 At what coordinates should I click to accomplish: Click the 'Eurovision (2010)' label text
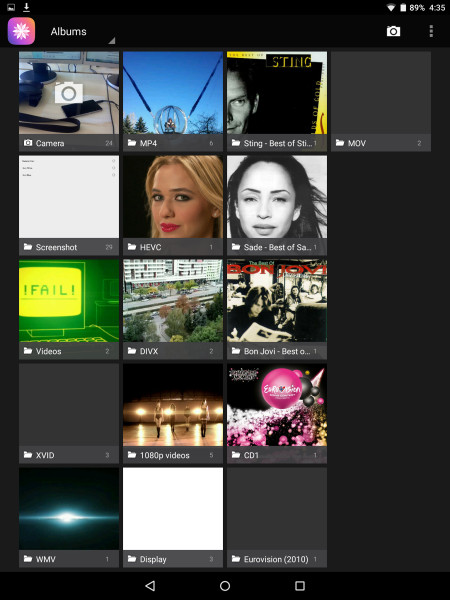coord(276,559)
